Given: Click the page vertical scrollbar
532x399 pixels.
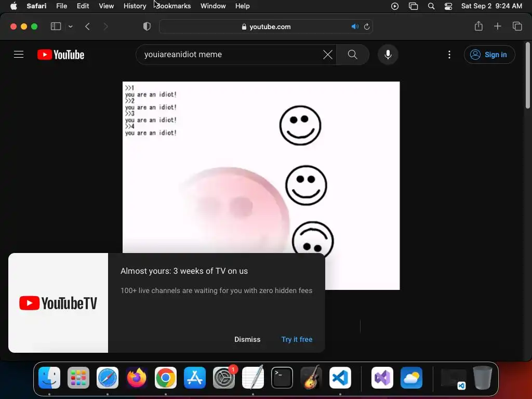Looking at the screenshot, I should click(528, 75).
